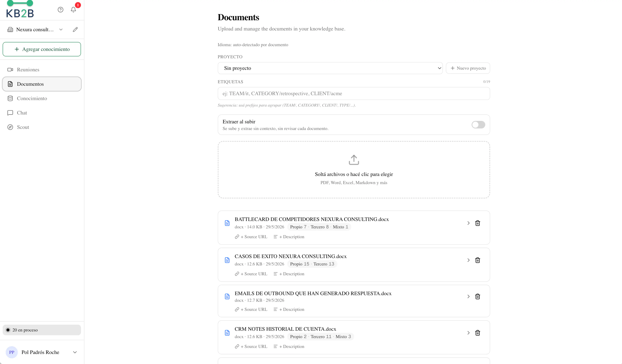Open Reuniones in the sidebar
Image resolution: width=622 pixels, height=364 pixels.
pyautogui.click(x=42, y=70)
